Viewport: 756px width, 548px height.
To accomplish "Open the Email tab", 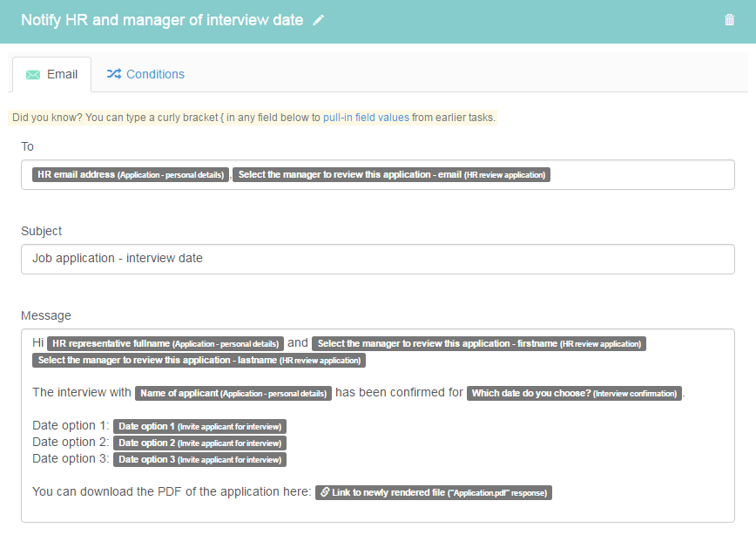I will tap(51, 74).
